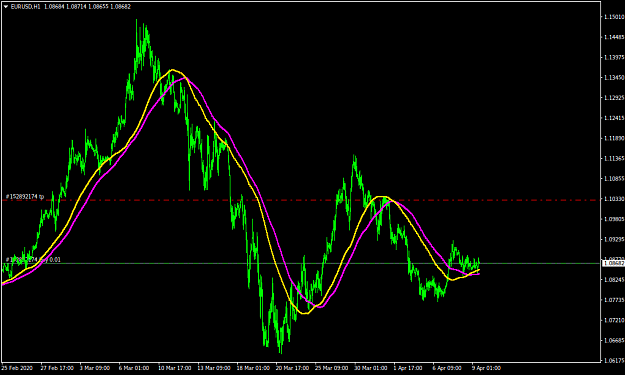Click the 1.11890 price scale label
This screenshot has height=375, width=625.
tap(614, 138)
